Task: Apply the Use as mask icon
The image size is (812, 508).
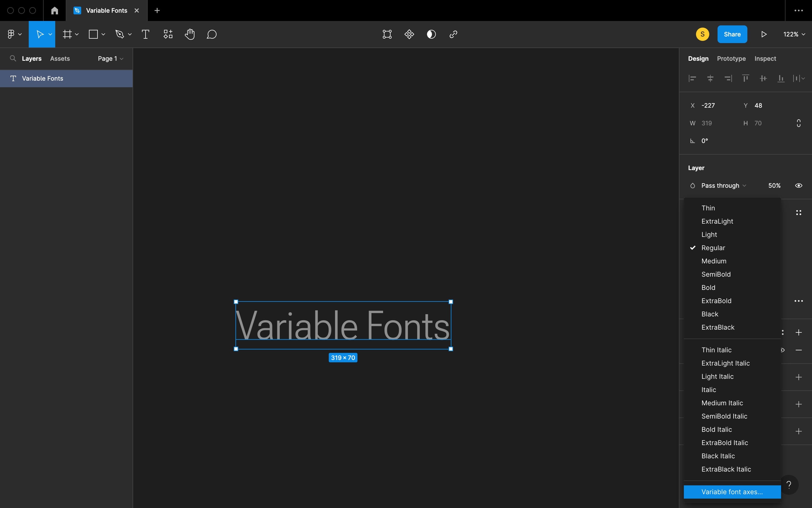Action: coord(431,34)
